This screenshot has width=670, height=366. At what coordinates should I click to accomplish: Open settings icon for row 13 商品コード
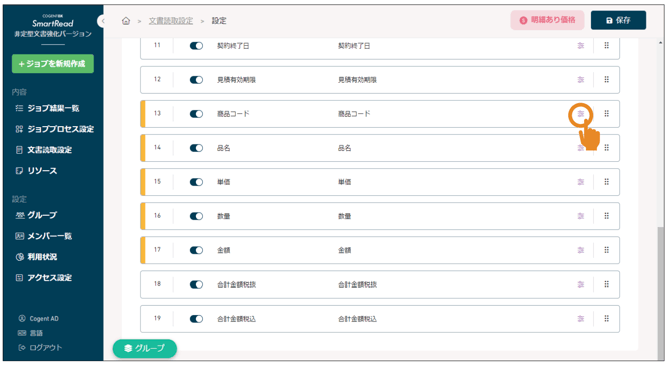click(x=581, y=114)
